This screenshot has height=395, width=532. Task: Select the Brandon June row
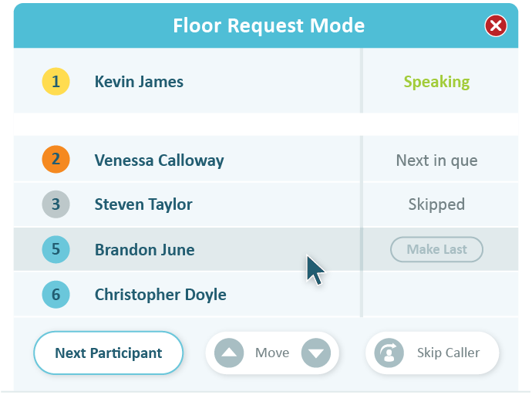click(266, 249)
